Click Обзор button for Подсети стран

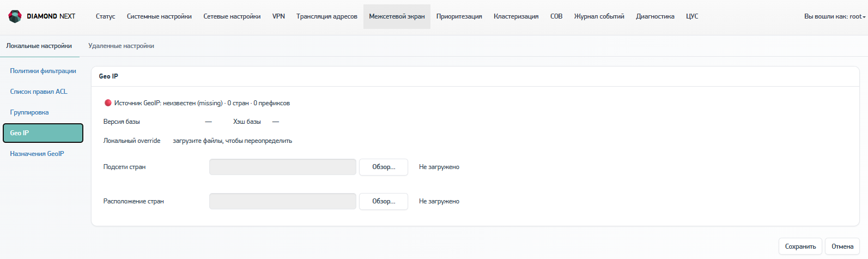pyautogui.click(x=384, y=167)
